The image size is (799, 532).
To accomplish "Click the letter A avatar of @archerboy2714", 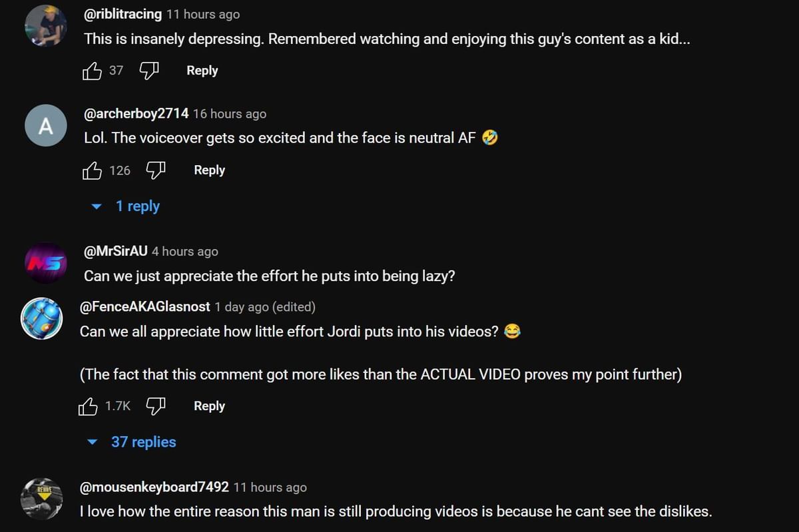I will (x=45, y=125).
